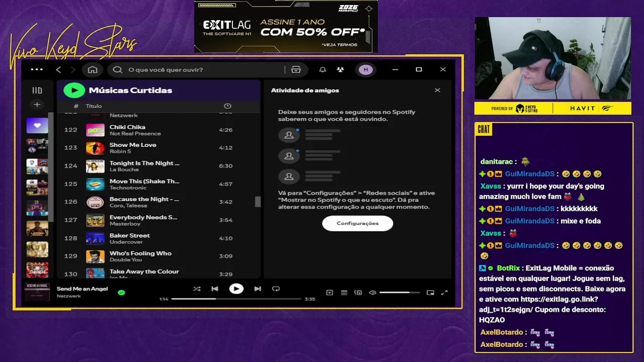Seek on the song progress bar
The image size is (644, 362).
click(x=236, y=299)
